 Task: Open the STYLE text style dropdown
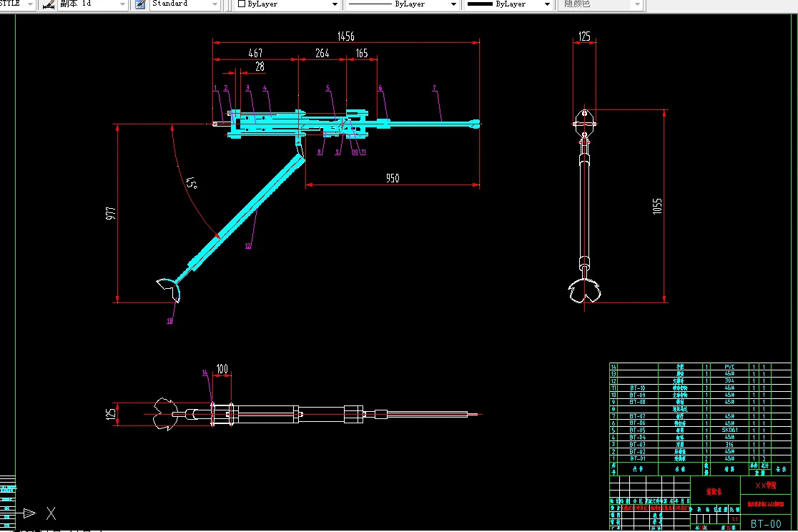[30, 4]
